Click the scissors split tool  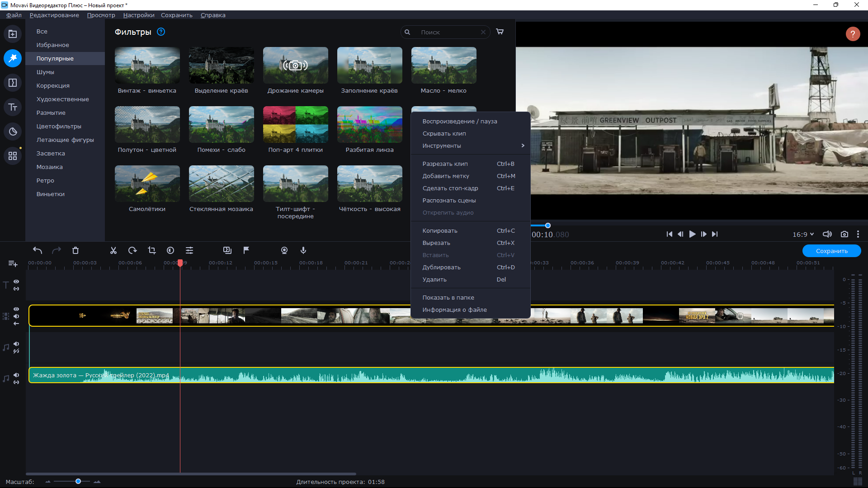pos(113,250)
